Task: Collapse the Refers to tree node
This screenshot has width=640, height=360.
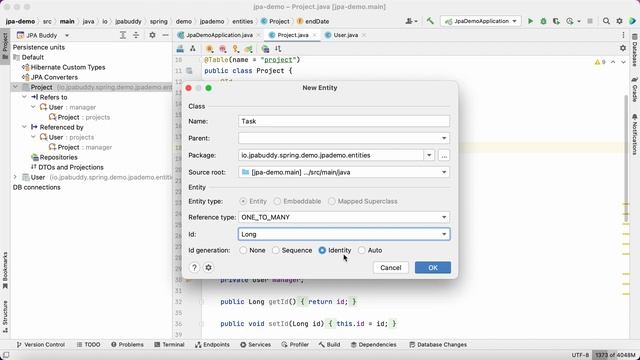Action: (24, 97)
